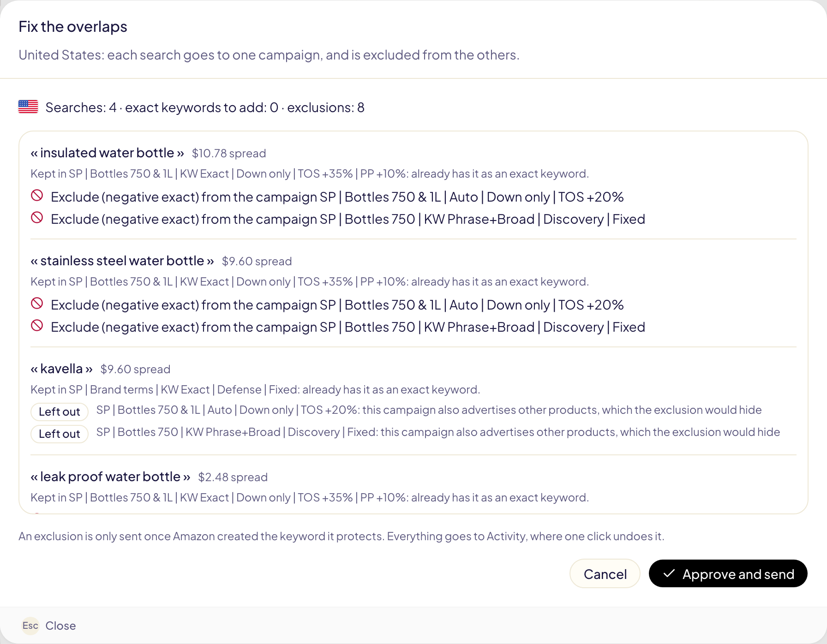Click Kept in SP Brand terms line
Image resolution: width=827 pixels, height=644 pixels.
255,390
